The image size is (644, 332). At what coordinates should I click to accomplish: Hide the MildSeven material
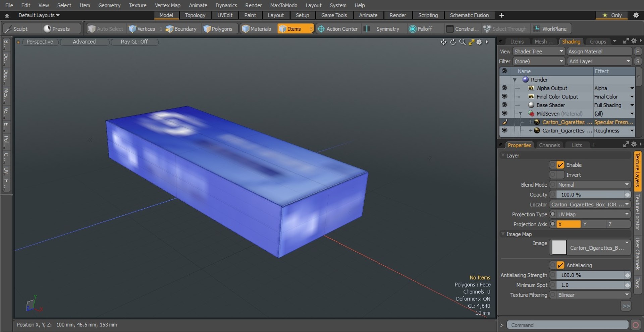[x=504, y=114]
